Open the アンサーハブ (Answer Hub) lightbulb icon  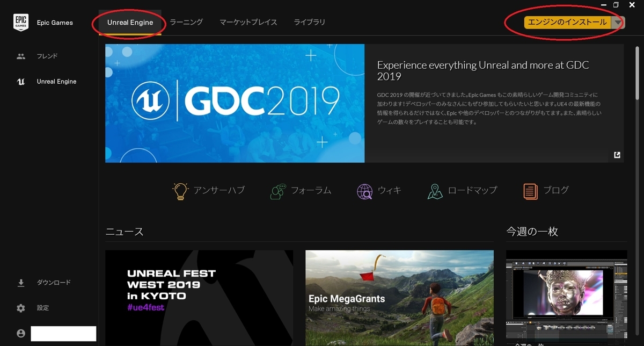180,191
